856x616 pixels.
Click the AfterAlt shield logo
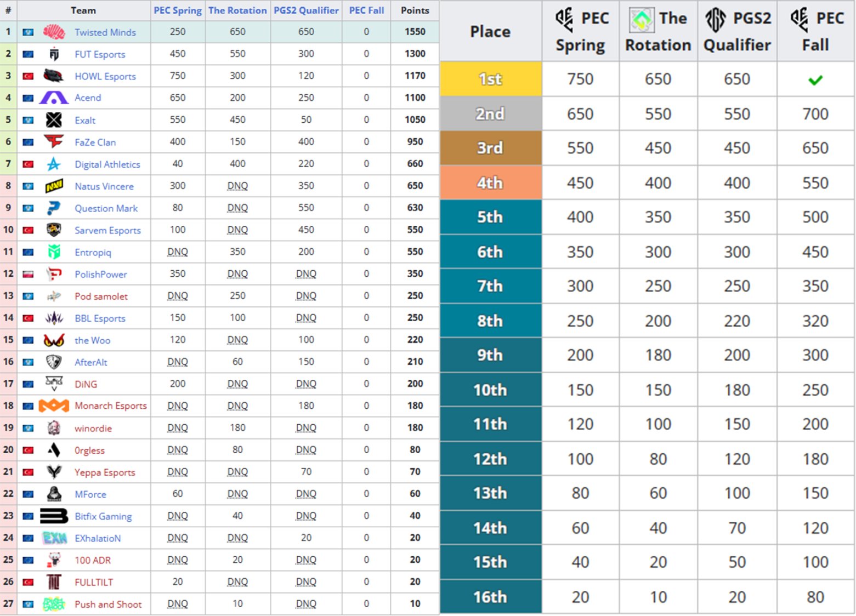coord(54,362)
